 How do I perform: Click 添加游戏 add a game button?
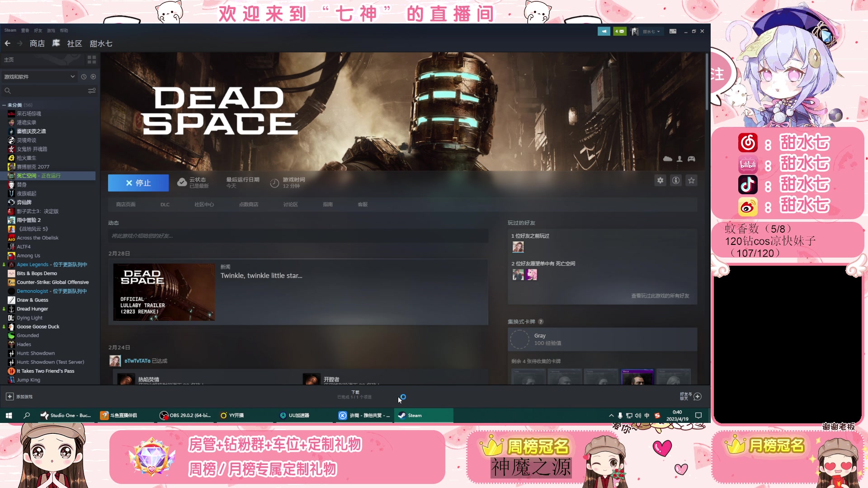[19, 397]
